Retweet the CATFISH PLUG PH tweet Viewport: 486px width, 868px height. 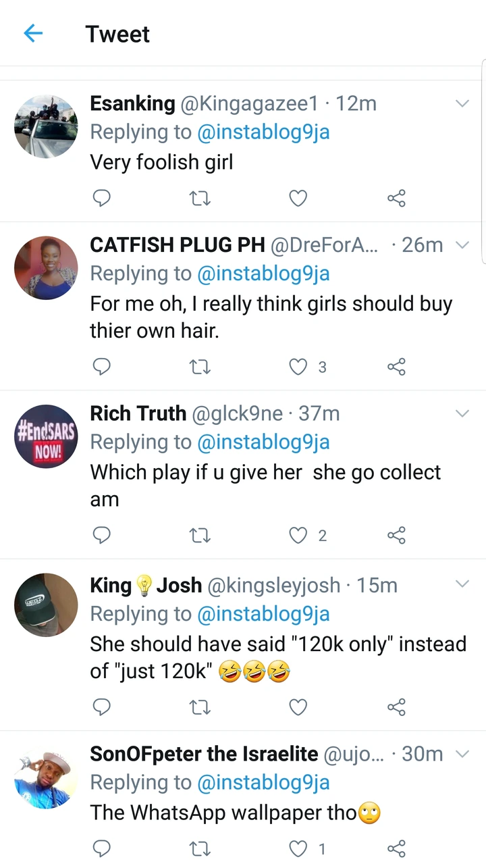(200, 367)
